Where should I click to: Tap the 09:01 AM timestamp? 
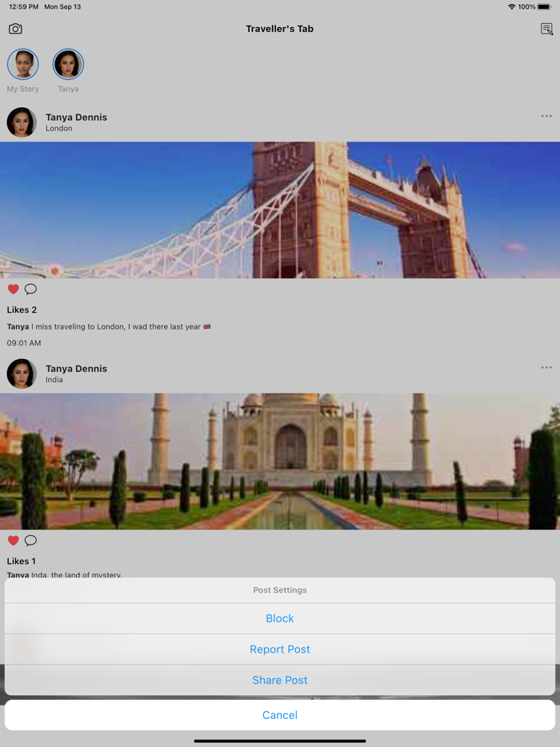(x=24, y=343)
